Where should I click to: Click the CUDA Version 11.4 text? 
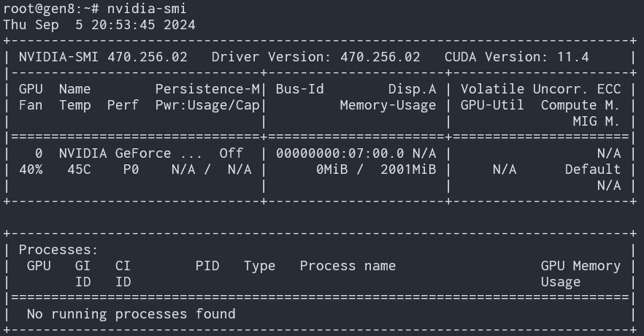[516, 57]
